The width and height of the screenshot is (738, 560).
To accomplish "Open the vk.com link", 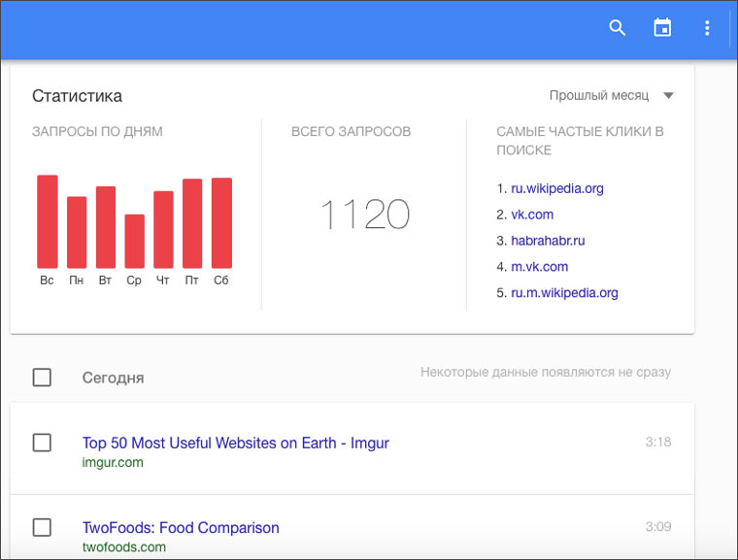I will [x=532, y=214].
